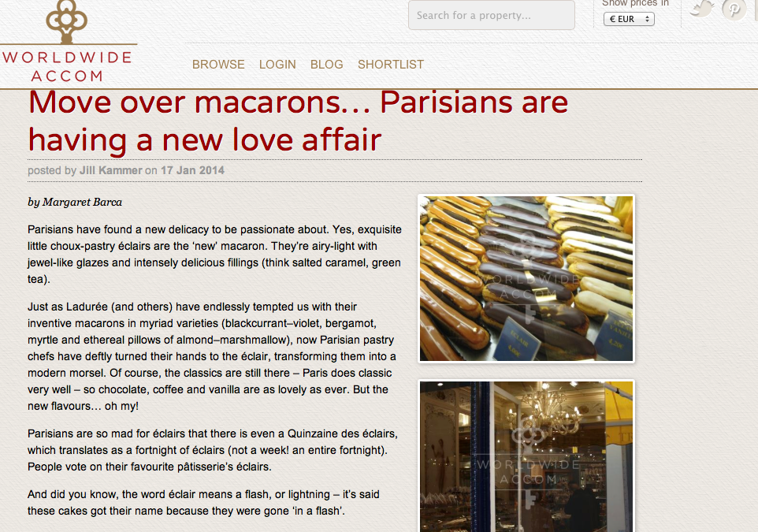Click in the Search for a property field
The width and height of the screenshot is (758, 532).
coord(492,16)
